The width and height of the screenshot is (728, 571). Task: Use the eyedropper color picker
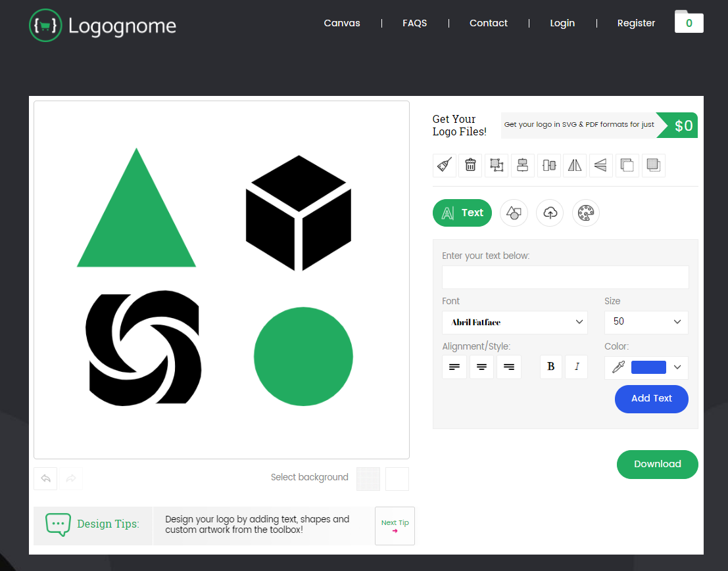click(618, 367)
